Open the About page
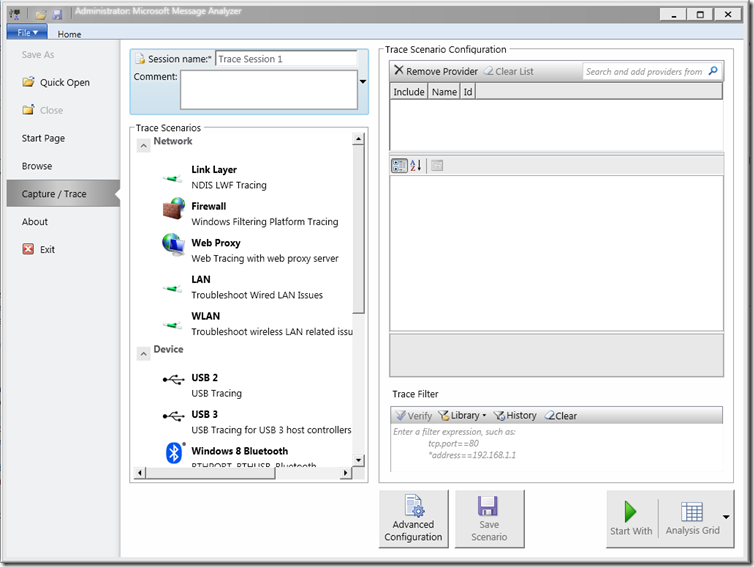Viewport: 754px width, 567px height. click(x=35, y=222)
